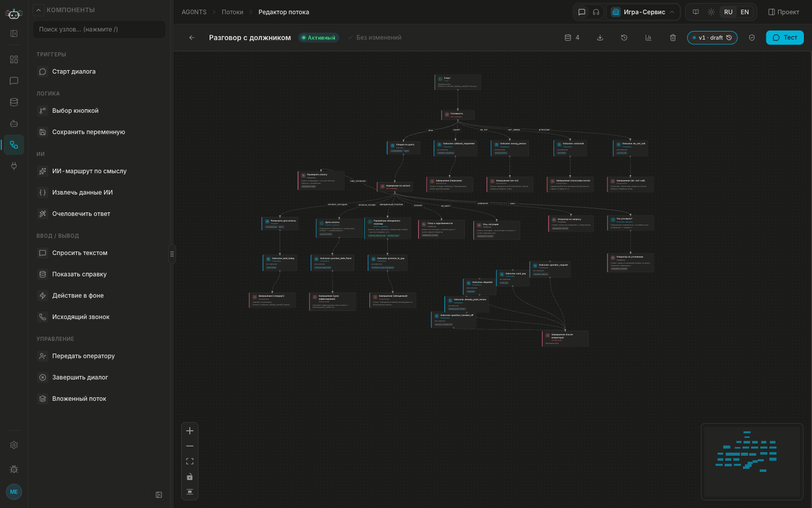This screenshot has height=508, width=812.
Task: Switch language to EN
Action: [x=745, y=12]
